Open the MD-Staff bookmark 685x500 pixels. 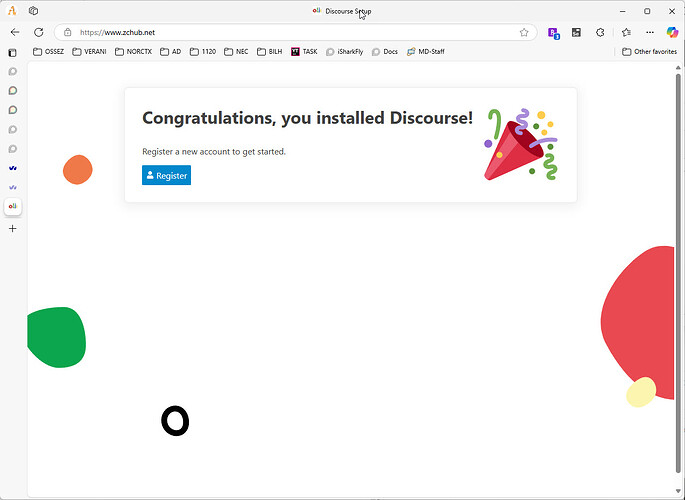click(426, 52)
